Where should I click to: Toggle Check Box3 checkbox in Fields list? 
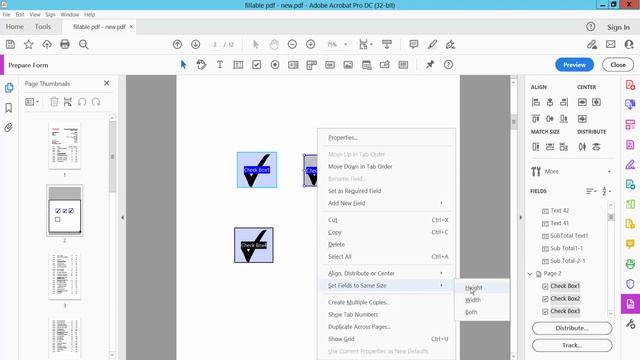(x=545, y=311)
